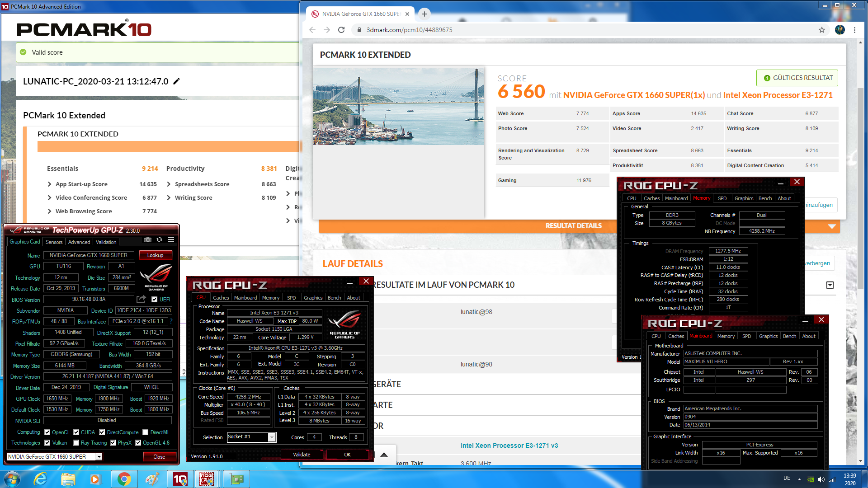Click the Chrome address bar URL
868x488 pixels.
(x=409, y=30)
